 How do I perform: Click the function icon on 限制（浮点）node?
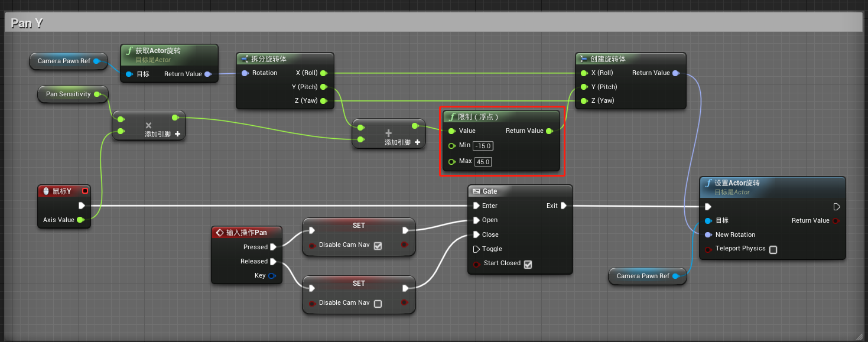pyautogui.click(x=453, y=117)
